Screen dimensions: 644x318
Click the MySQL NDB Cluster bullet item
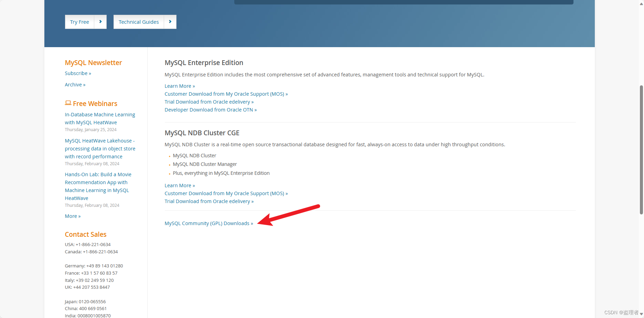[194, 156]
